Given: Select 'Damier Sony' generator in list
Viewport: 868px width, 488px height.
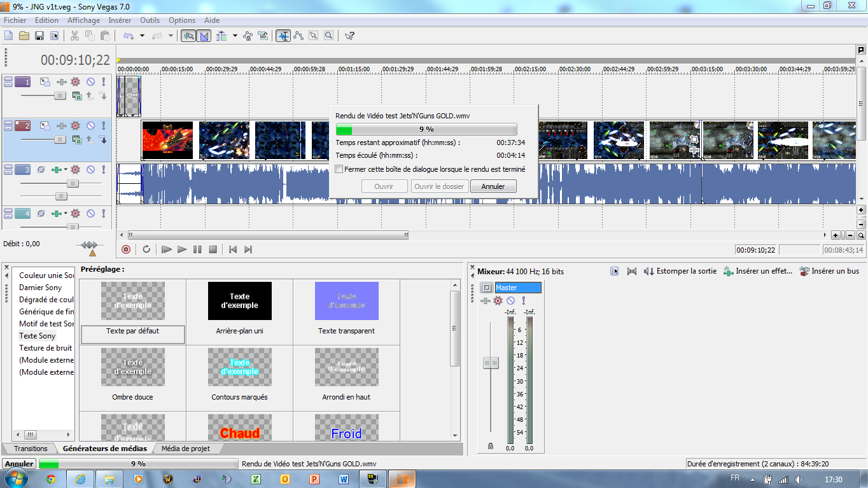Looking at the screenshot, I should pos(41,288).
